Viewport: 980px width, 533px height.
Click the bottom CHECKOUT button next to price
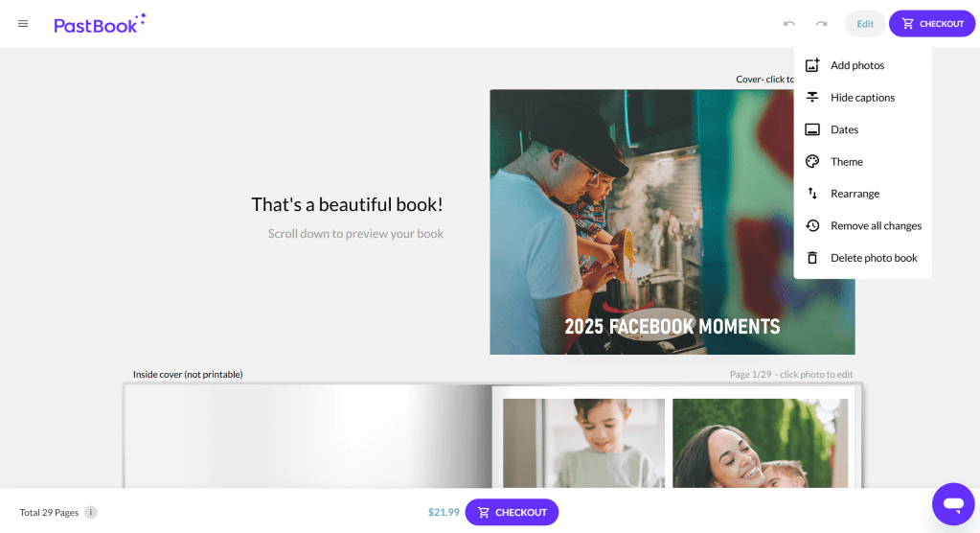pos(512,512)
